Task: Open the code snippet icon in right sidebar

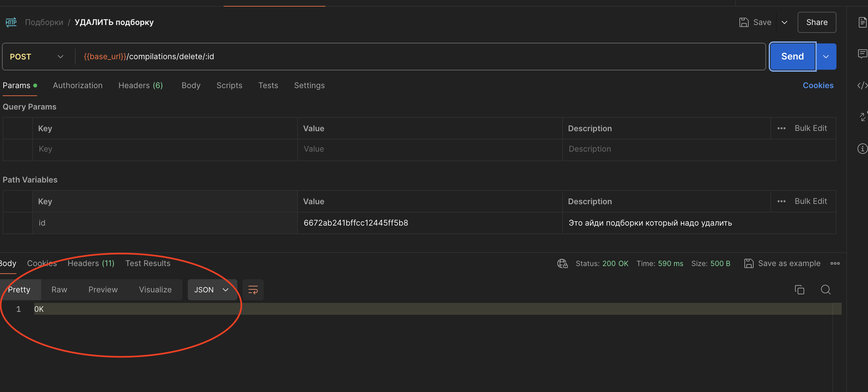Action: (862, 85)
